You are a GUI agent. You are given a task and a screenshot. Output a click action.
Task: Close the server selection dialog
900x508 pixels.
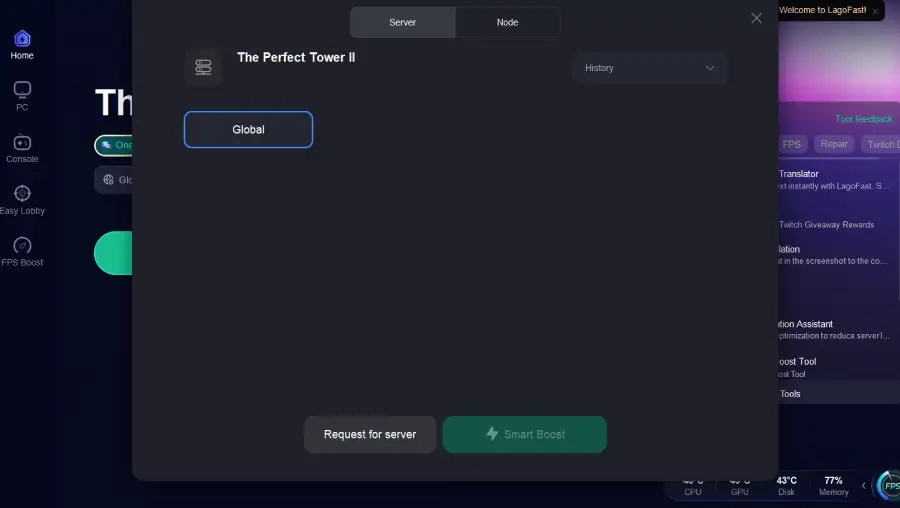(757, 18)
